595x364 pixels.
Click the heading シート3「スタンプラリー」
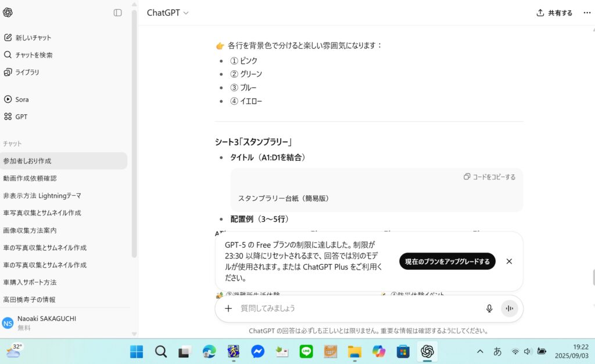(253, 142)
